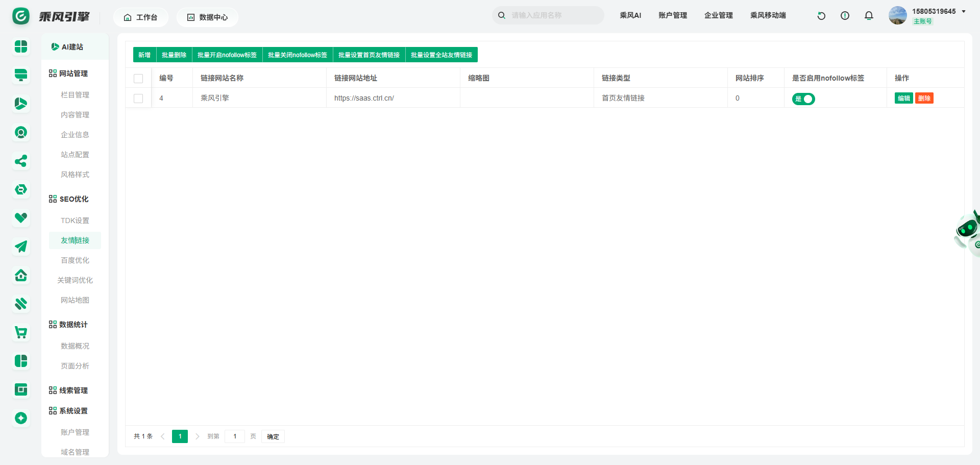Click the house icon in left sidebar
Viewport: 980px width, 465px height.
[21, 276]
